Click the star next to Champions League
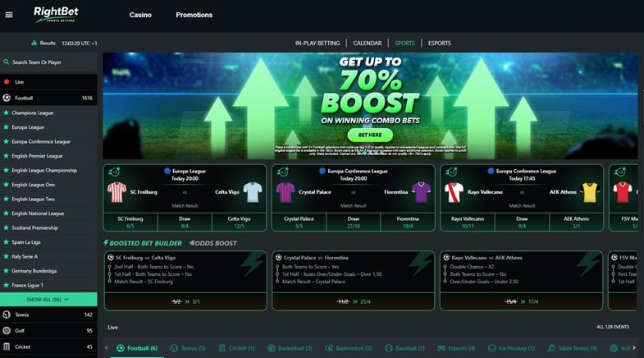644x358 pixels. pyautogui.click(x=7, y=112)
